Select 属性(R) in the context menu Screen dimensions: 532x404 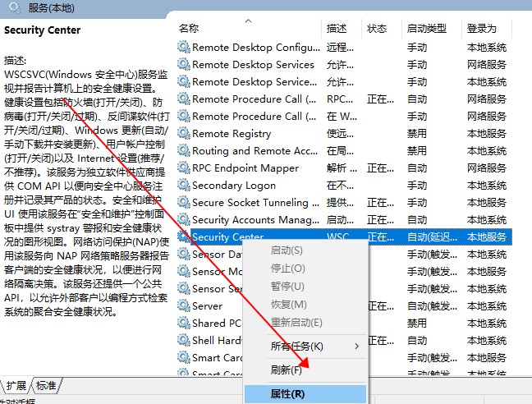287,394
